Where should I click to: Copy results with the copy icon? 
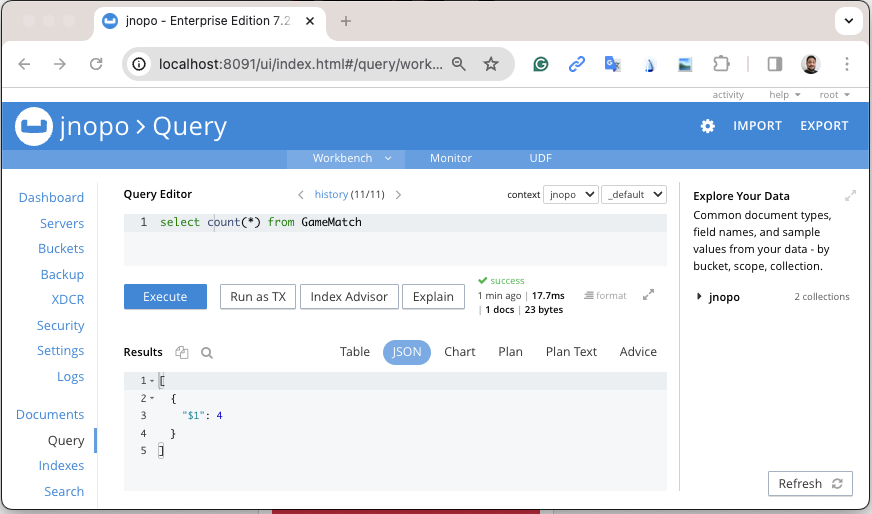(x=182, y=352)
